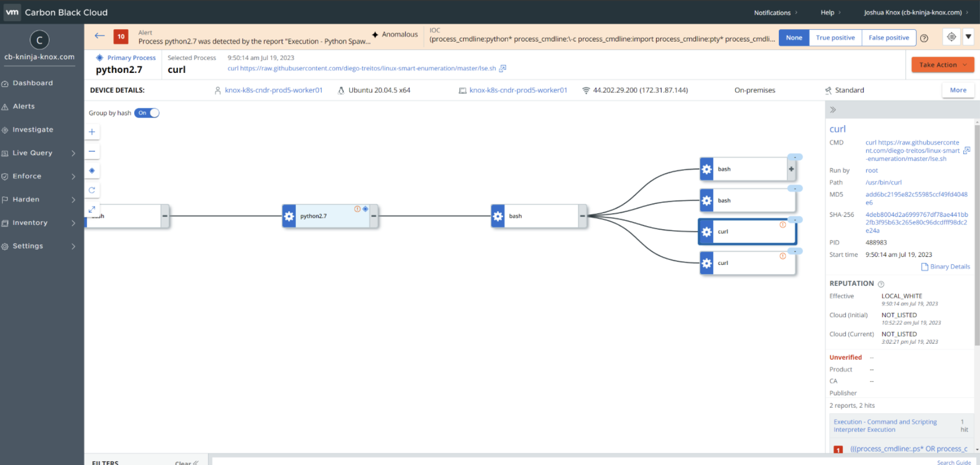Image resolution: width=980 pixels, height=465 pixels.
Task: Click user icon next to device name
Action: coord(218,91)
